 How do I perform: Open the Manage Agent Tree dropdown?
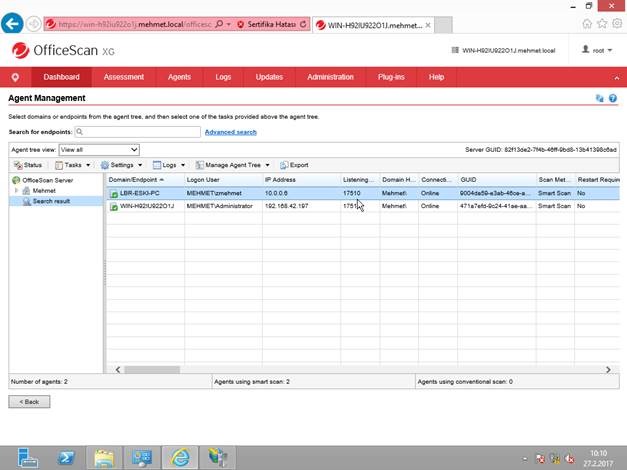tap(232, 165)
